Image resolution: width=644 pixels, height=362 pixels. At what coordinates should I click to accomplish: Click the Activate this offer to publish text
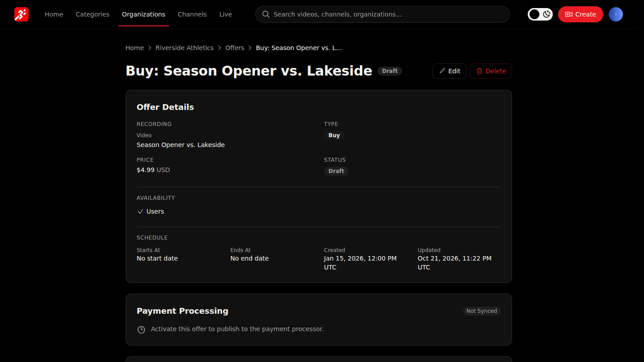coord(237,329)
